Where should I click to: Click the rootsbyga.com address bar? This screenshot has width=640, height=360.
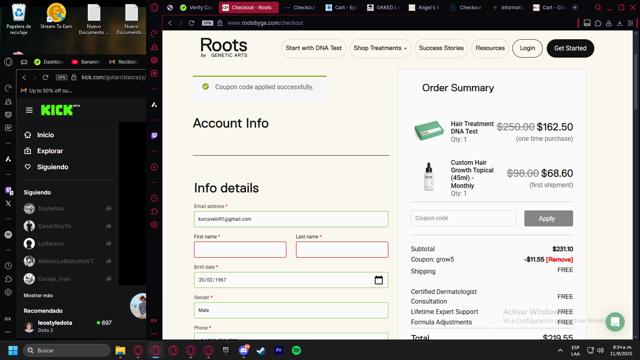[265, 23]
